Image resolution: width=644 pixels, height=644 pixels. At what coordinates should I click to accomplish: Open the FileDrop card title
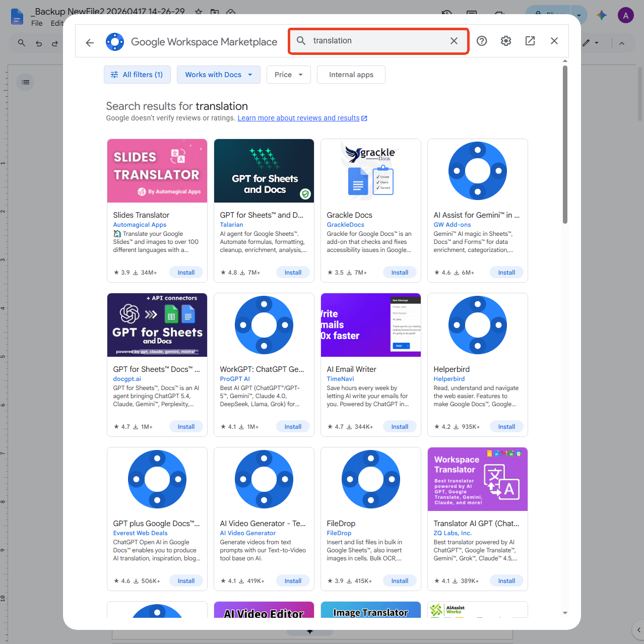[341, 524]
